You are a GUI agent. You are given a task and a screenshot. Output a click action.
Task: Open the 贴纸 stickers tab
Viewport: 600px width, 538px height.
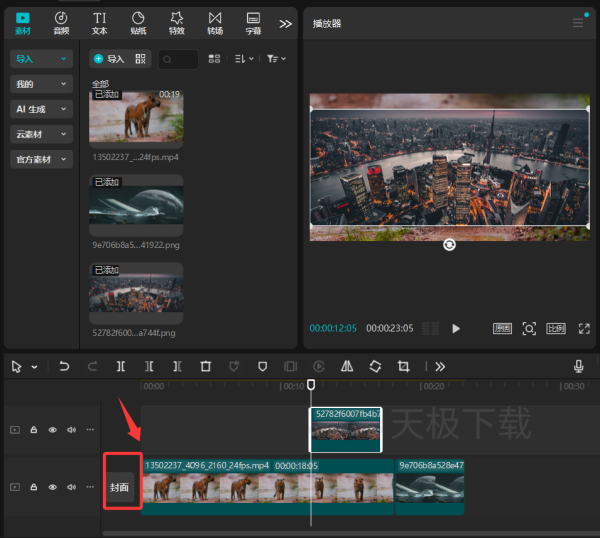[138, 24]
